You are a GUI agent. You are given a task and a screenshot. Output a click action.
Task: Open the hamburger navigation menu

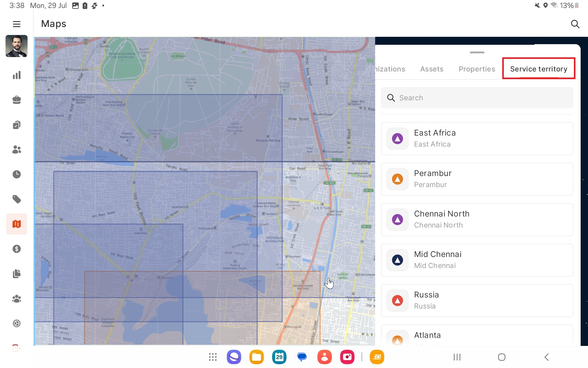point(17,24)
